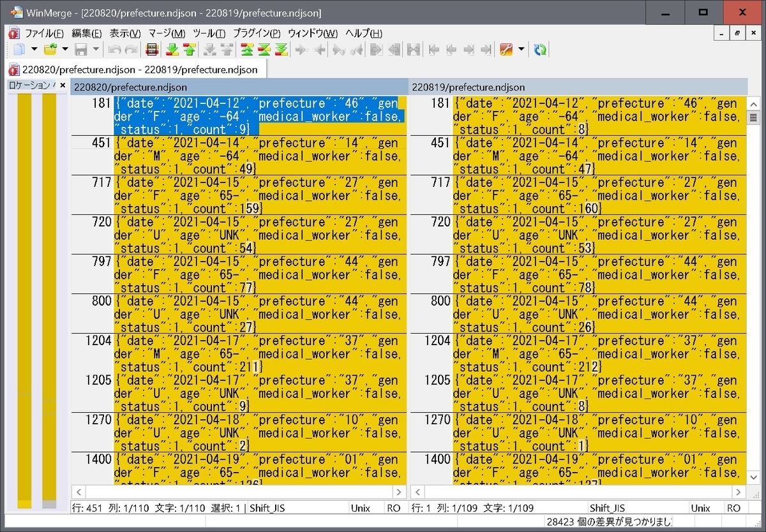Open the 編集(E) menu
Image resolution: width=766 pixels, height=532 pixels.
[87, 33]
